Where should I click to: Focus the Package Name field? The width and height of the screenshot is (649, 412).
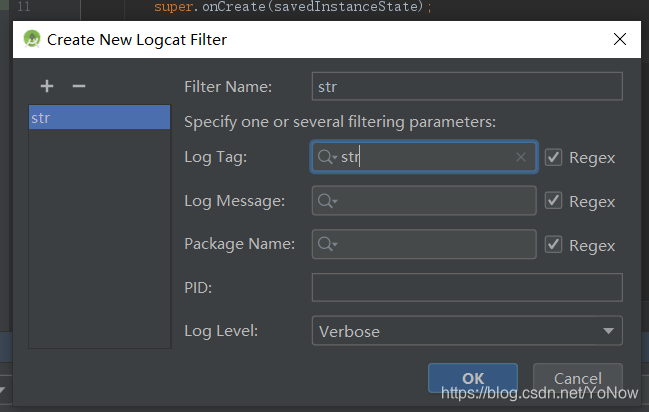[424, 244]
